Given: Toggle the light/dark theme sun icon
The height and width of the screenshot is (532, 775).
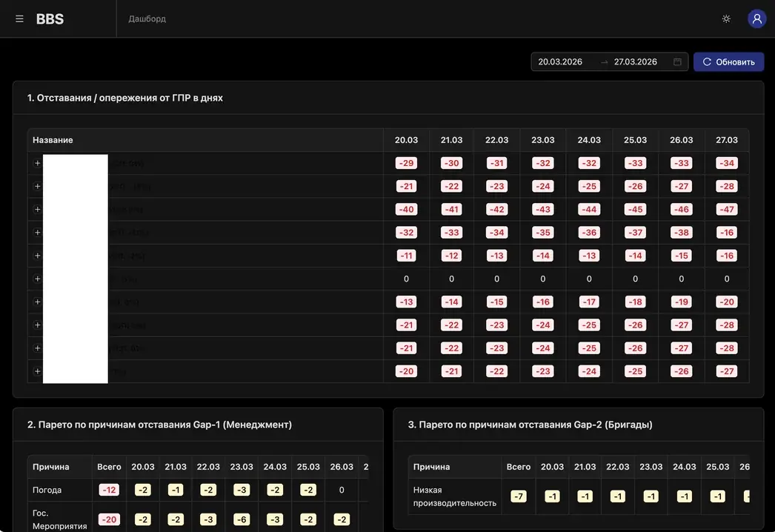Looking at the screenshot, I should click(x=726, y=19).
